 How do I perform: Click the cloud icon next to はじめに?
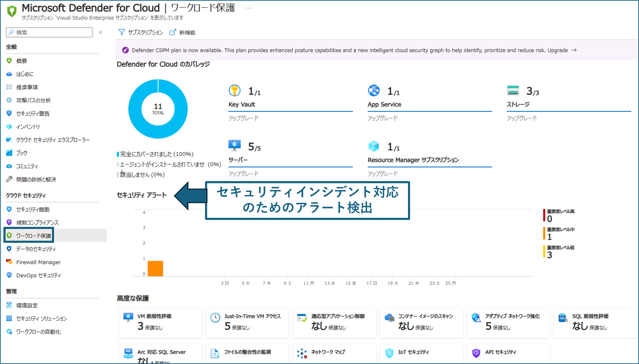pos(9,74)
